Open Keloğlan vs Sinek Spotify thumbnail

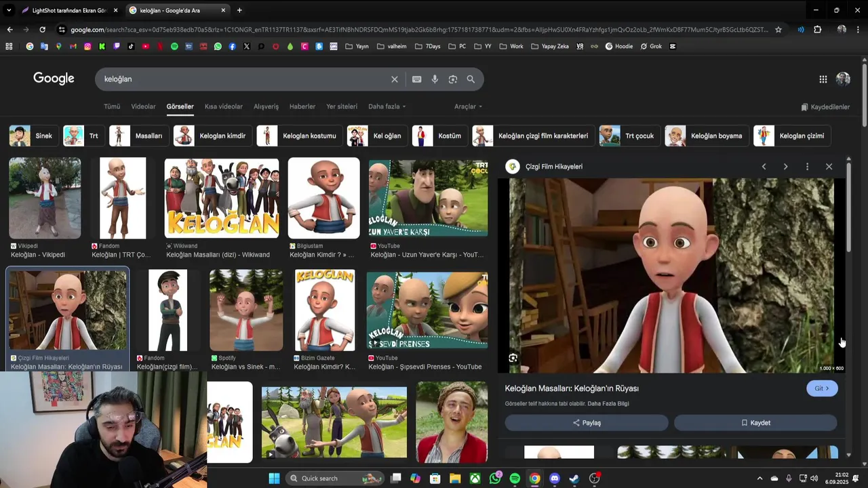pos(246,310)
